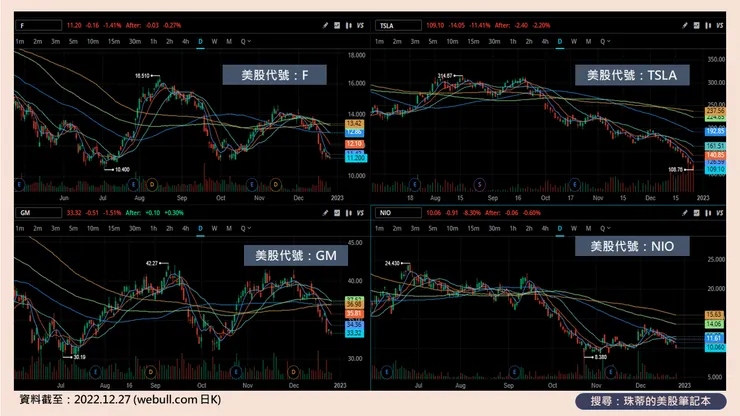
Task: Click the 30.19 low price label on GM chart
Action: pyautogui.click(x=80, y=357)
